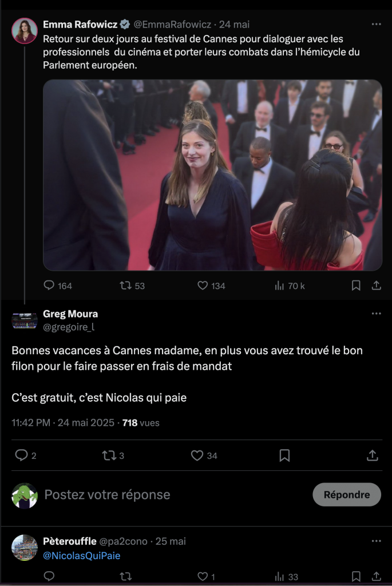Open more options on Pèterouffle's reply
The height and width of the screenshot is (586, 392).
pos(376,541)
